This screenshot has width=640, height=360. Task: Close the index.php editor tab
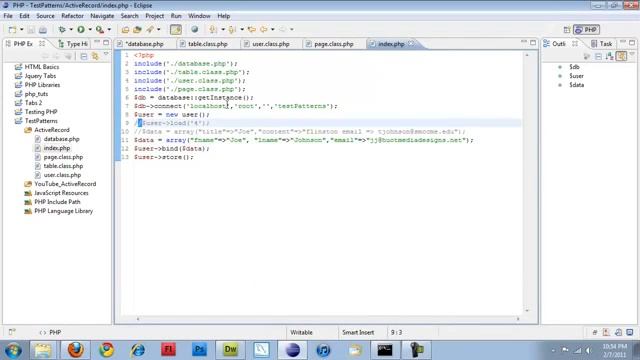411,43
